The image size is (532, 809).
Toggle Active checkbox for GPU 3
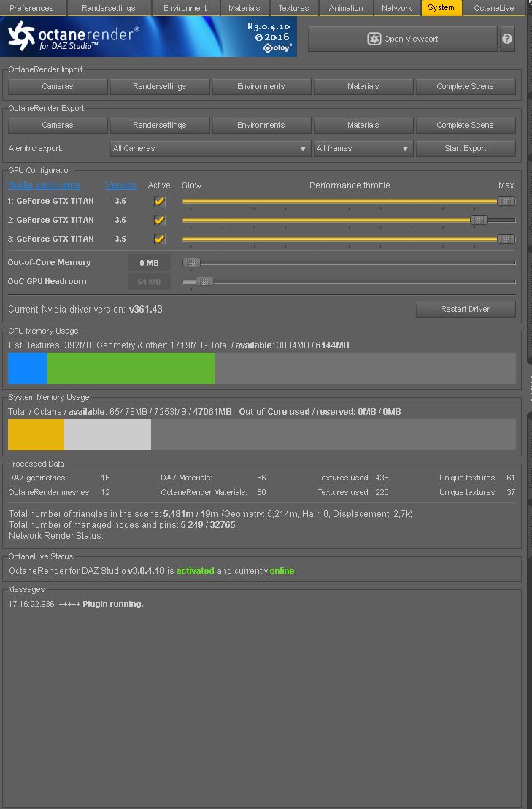point(160,239)
